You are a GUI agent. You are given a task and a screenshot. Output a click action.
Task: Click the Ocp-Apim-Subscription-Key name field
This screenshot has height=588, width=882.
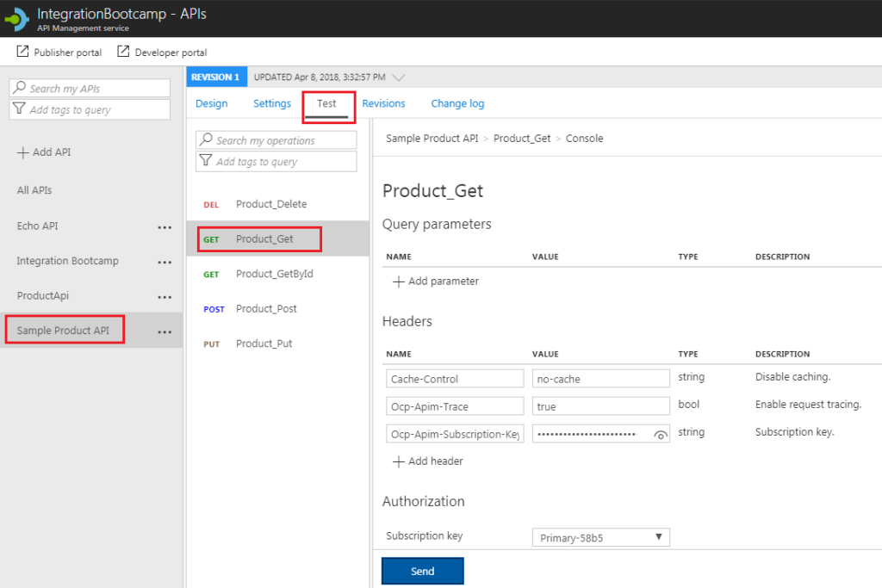pos(455,434)
